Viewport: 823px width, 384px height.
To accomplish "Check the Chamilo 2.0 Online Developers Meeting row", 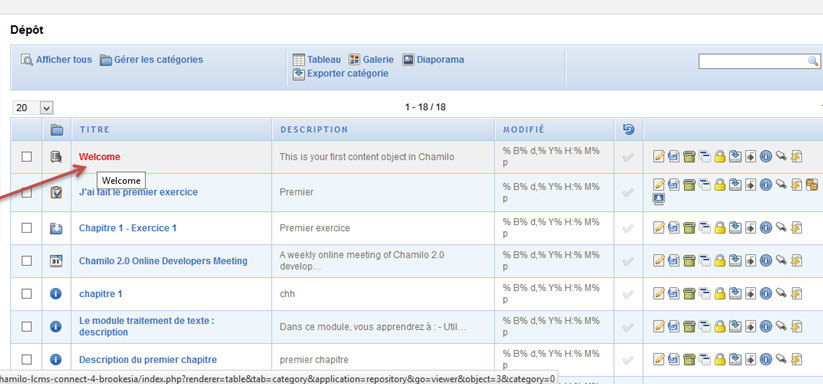I will 26,260.
